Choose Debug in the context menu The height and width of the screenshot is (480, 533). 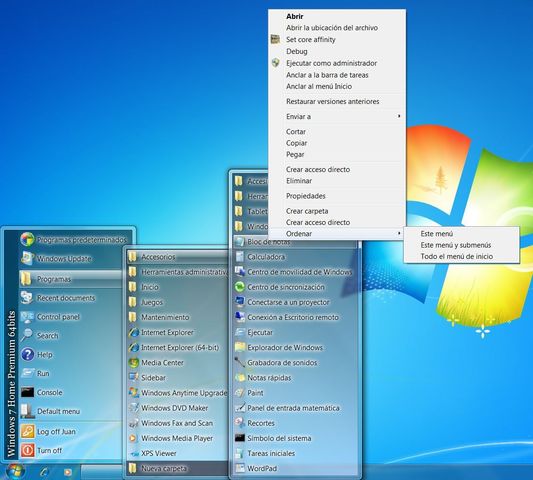337,51
